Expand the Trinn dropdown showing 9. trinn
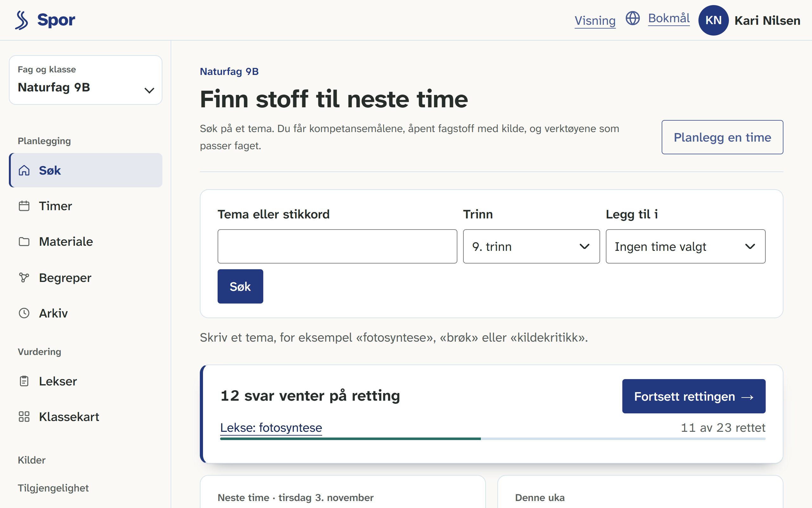812x508 pixels. pyautogui.click(x=531, y=247)
